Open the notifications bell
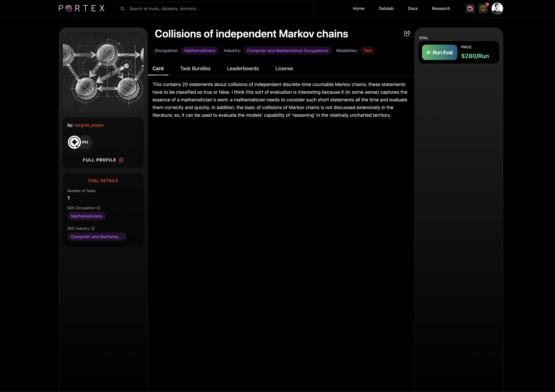The height and width of the screenshot is (392, 555). pos(483,8)
